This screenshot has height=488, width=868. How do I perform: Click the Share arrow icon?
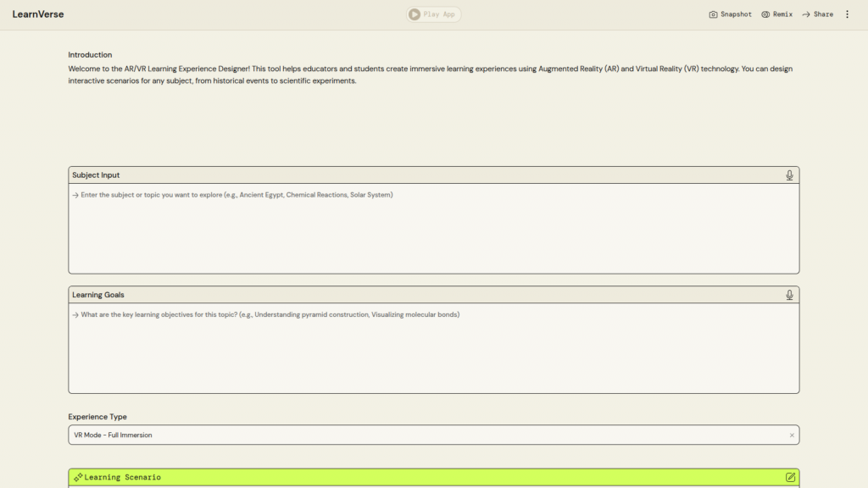click(x=806, y=14)
